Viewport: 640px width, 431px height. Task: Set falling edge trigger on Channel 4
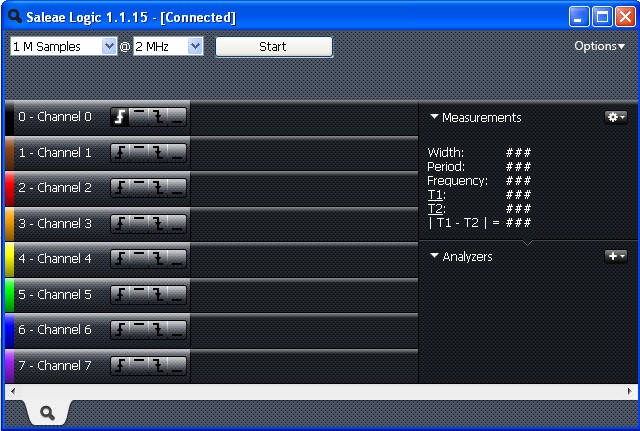(158, 259)
